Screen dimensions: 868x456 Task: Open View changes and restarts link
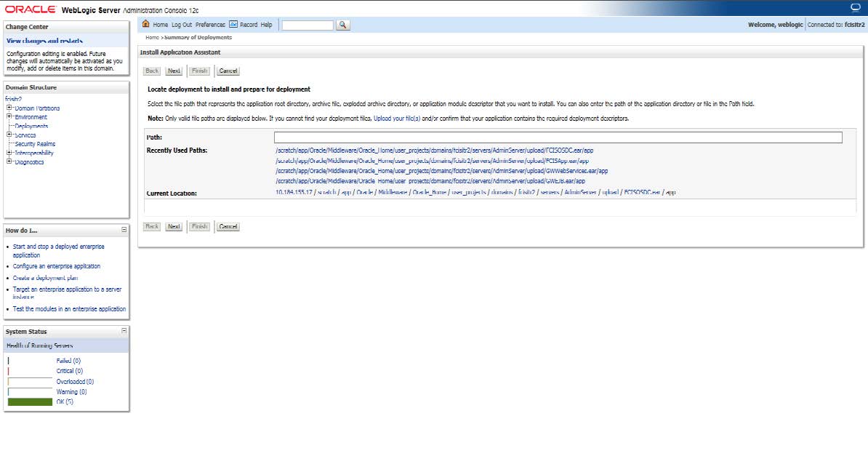pos(44,41)
